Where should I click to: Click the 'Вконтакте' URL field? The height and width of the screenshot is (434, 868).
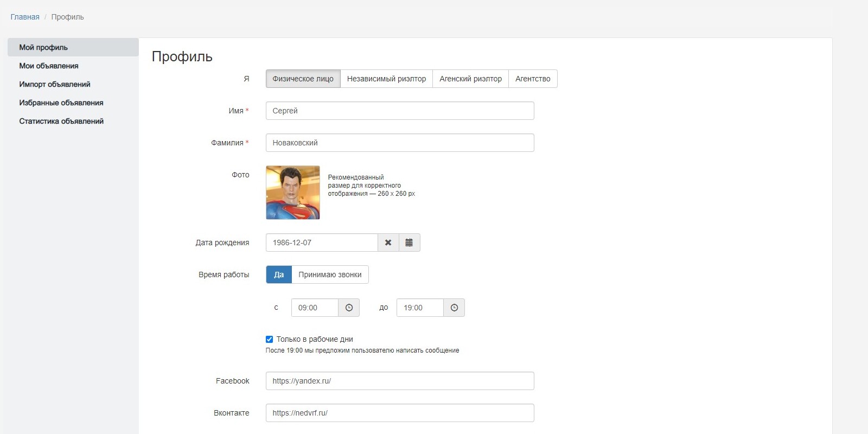pos(400,413)
